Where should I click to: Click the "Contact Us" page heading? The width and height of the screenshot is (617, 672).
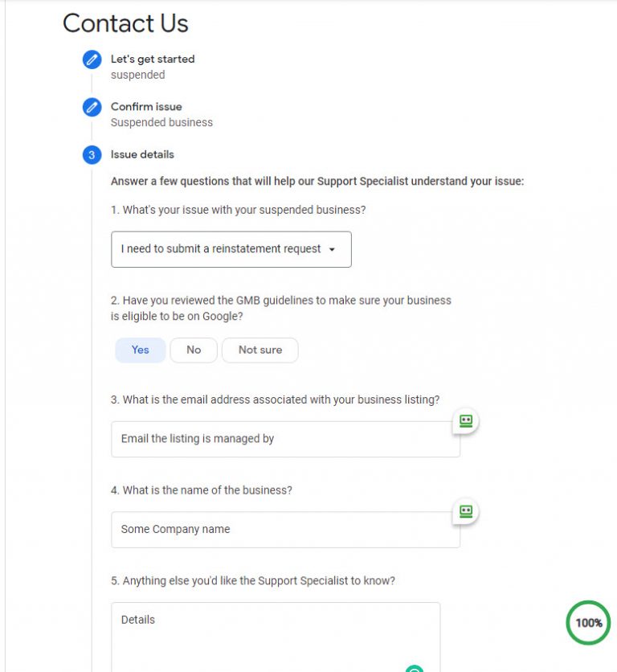[125, 23]
